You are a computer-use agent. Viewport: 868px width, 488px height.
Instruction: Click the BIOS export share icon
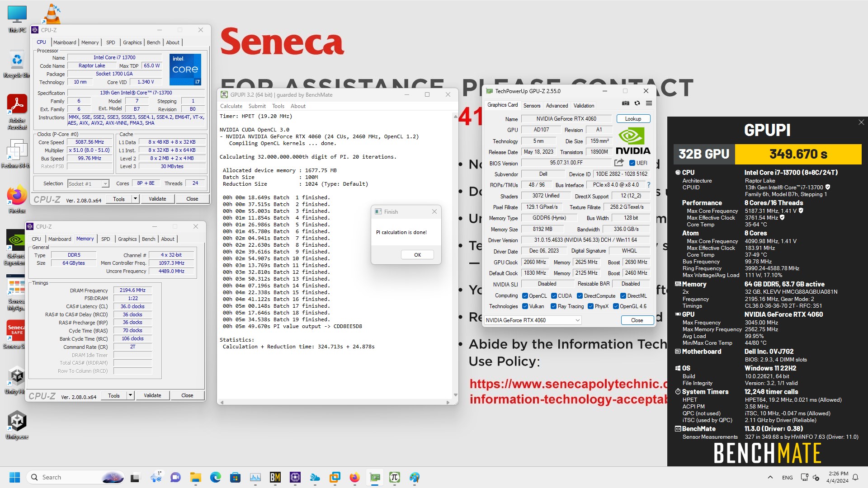(x=619, y=163)
